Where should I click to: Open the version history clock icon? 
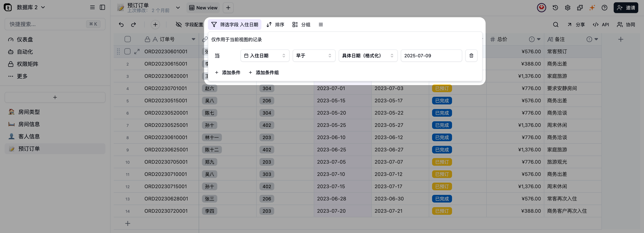point(555,8)
